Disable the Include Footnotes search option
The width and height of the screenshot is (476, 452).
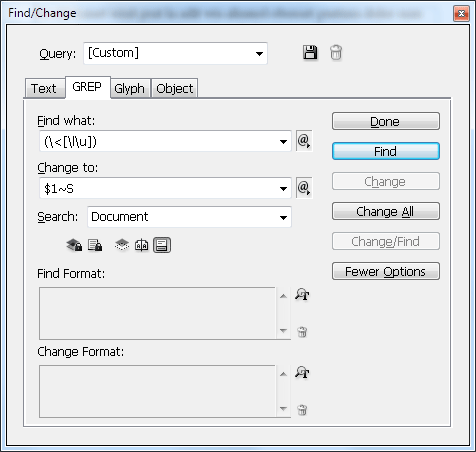(162, 245)
